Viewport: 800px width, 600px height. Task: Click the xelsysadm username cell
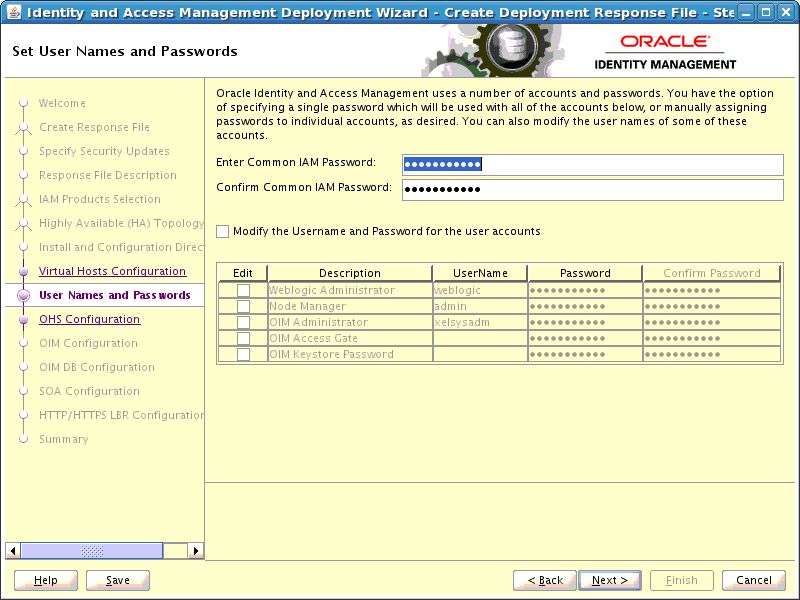pyautogui.click(x=480, y=322)
